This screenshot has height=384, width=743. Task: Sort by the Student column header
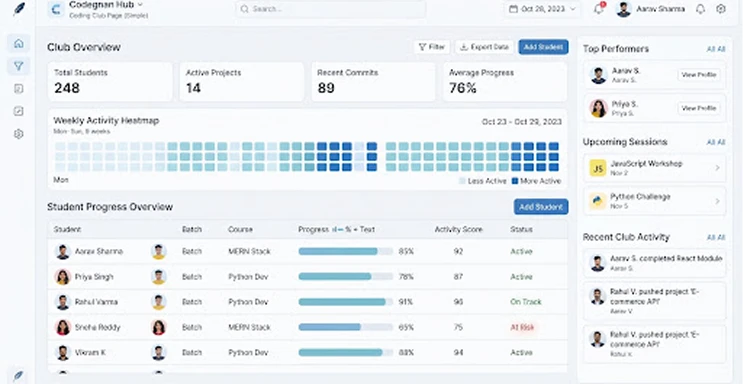click(67, 229)
